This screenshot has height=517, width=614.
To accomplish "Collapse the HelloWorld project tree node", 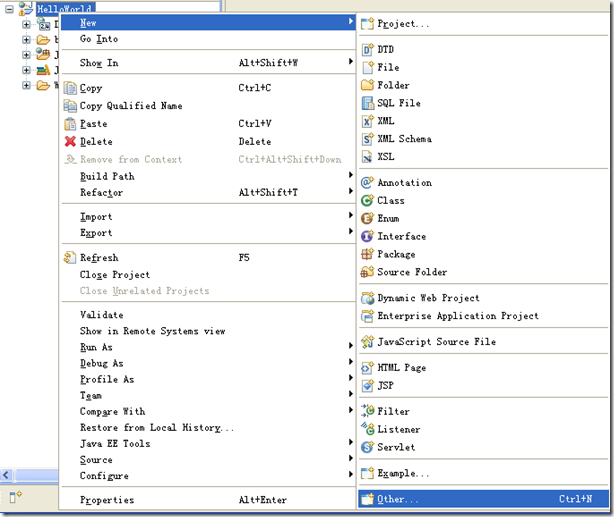I will pos(9,9).
